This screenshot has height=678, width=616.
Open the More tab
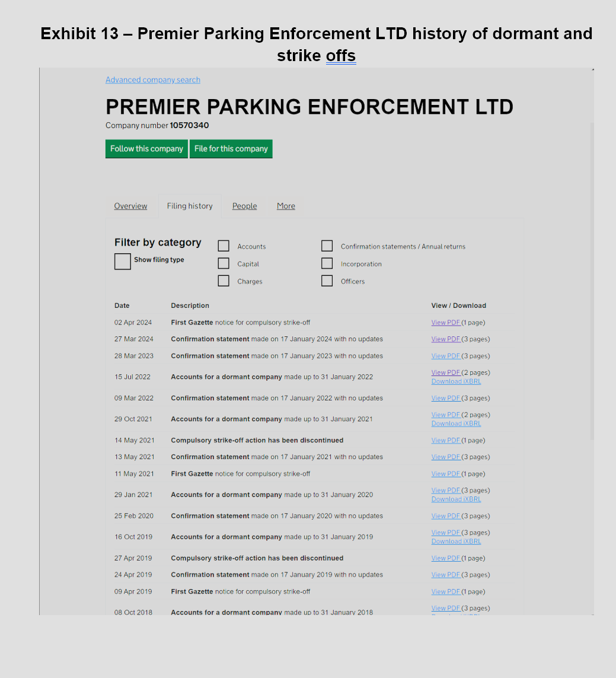286,206
